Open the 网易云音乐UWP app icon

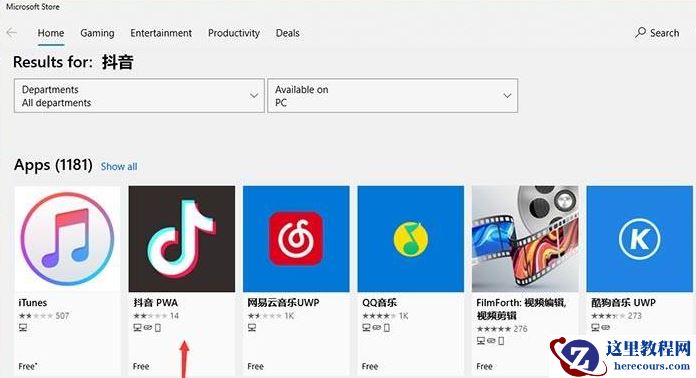pyautogui.click(x=296, y=239)
